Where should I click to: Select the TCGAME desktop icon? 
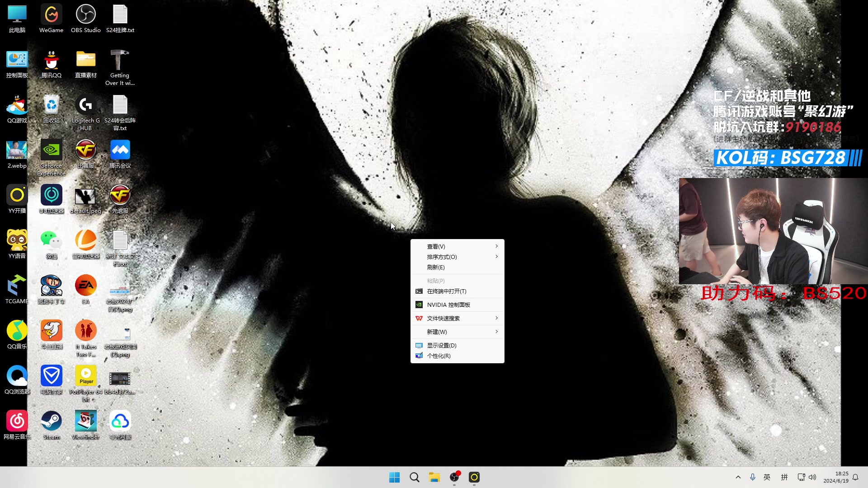point(17,290)
